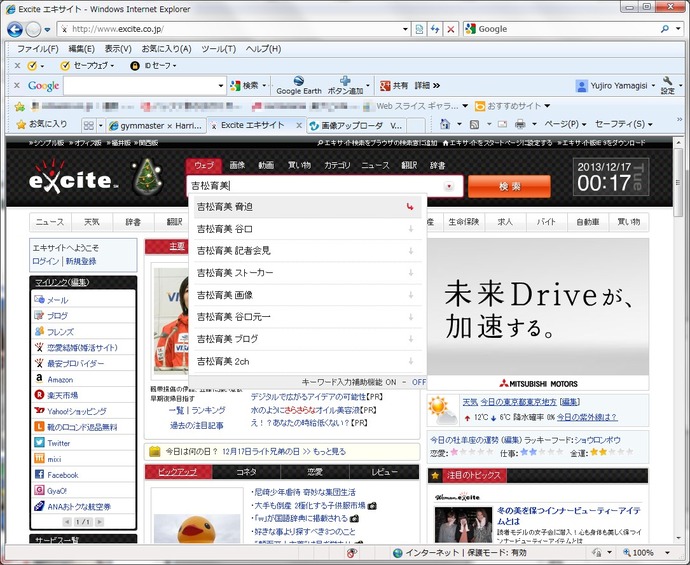This screenshot has height=565, width=690.
Task: Click the ピックアップ section tab
Action: [x=178, y=472]
